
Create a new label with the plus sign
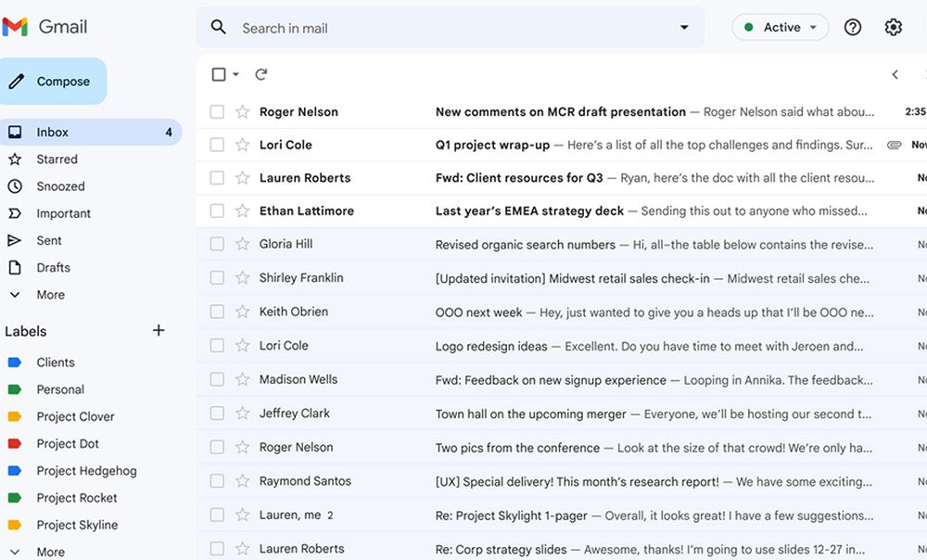(159, 330)
